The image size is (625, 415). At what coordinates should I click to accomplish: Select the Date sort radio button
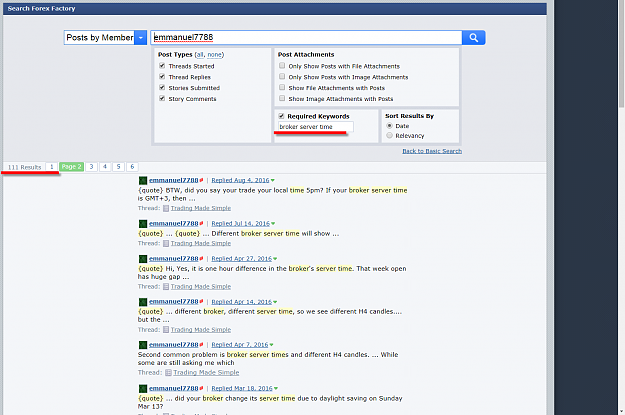tap(389, 126)
